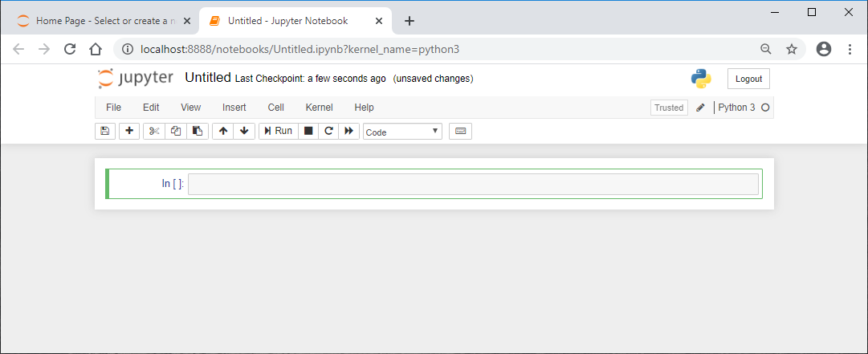The height and width of the screenshot is (354, 868).
Task: Restart the kernel icon
Action: 328,131
